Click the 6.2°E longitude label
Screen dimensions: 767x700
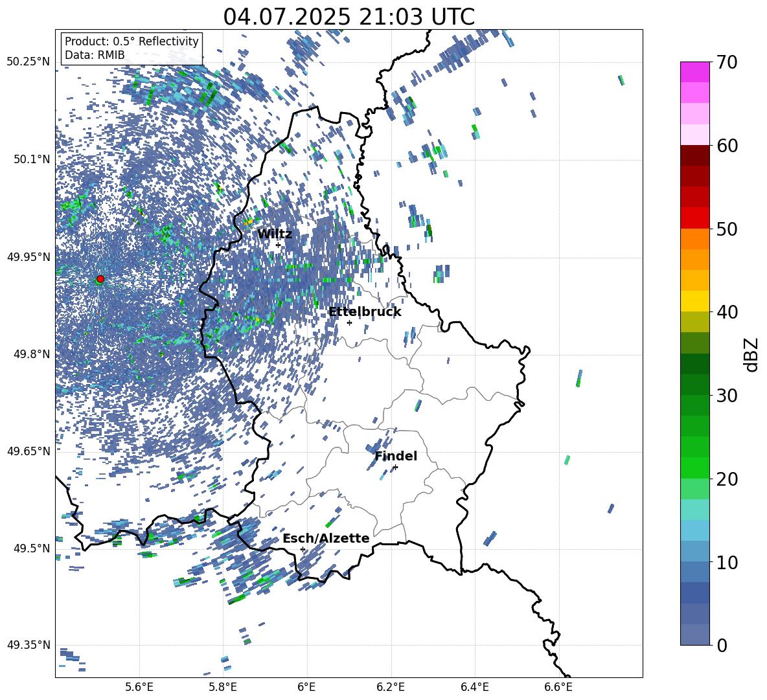coord(391,688)
